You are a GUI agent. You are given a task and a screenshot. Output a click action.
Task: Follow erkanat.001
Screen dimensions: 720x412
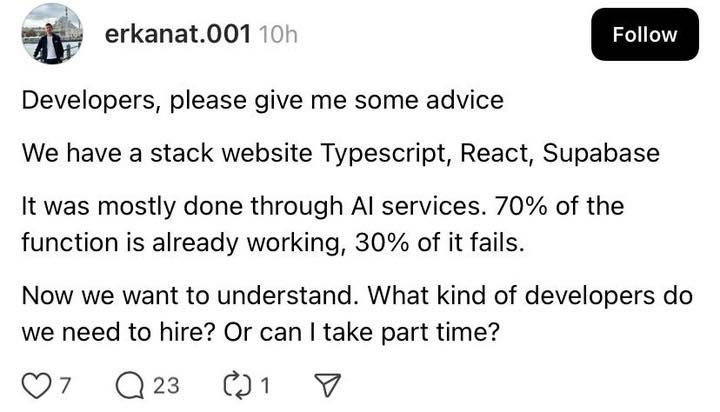[x=644, y=34]
